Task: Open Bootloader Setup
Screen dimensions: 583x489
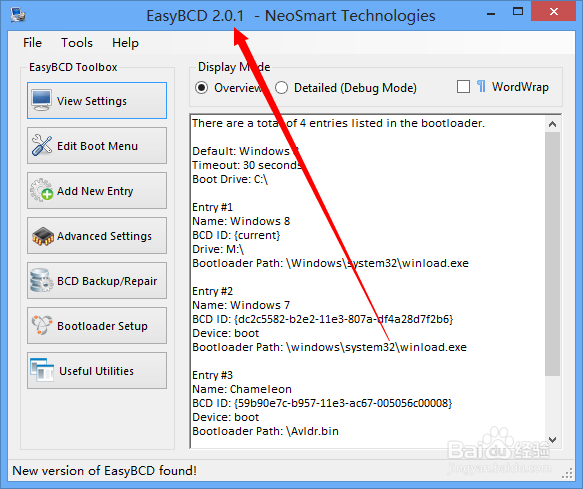Action: click(97, 326)
